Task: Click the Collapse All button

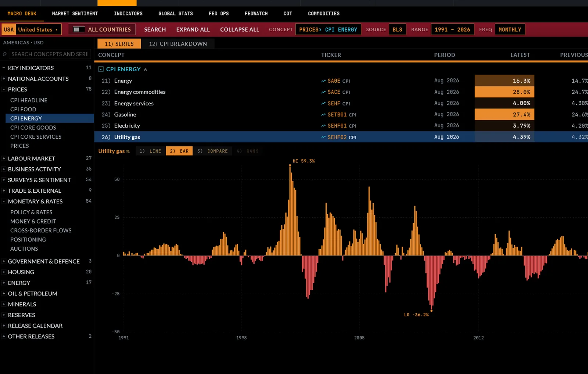Action: pyautogui.click(x=240, y=29)
